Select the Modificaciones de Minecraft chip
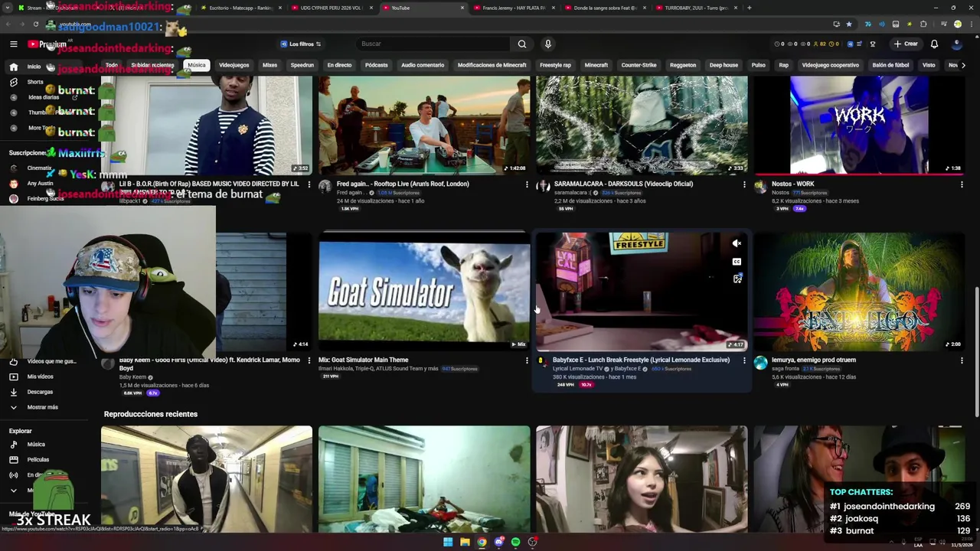 tap(492, 65)
